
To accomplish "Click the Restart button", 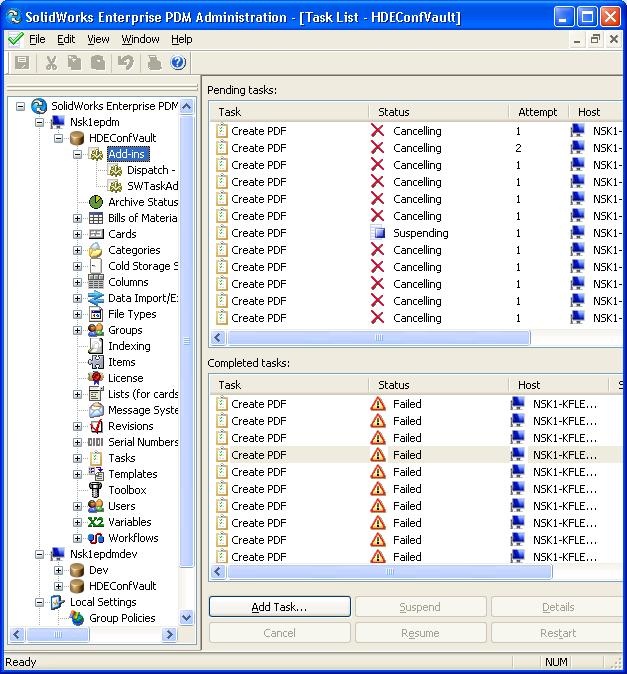I will [557, 633].
